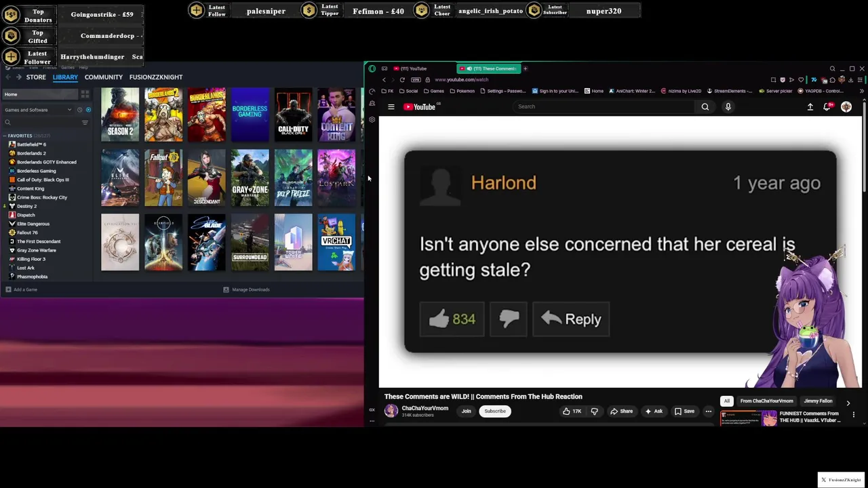Open the Pokemon bookmarks folder
The image size is (868, 488).
click(x=461, y=91)
